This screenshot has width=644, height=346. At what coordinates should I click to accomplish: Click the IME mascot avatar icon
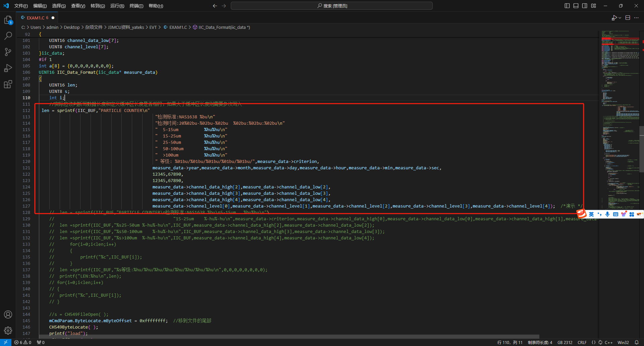pyautogui.click(x=640, y=214)
